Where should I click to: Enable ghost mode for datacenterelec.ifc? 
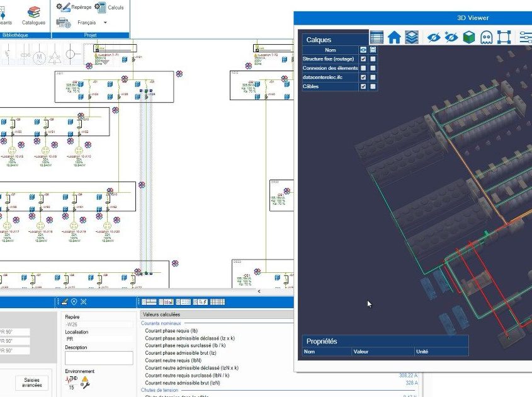tap(373, 77)
